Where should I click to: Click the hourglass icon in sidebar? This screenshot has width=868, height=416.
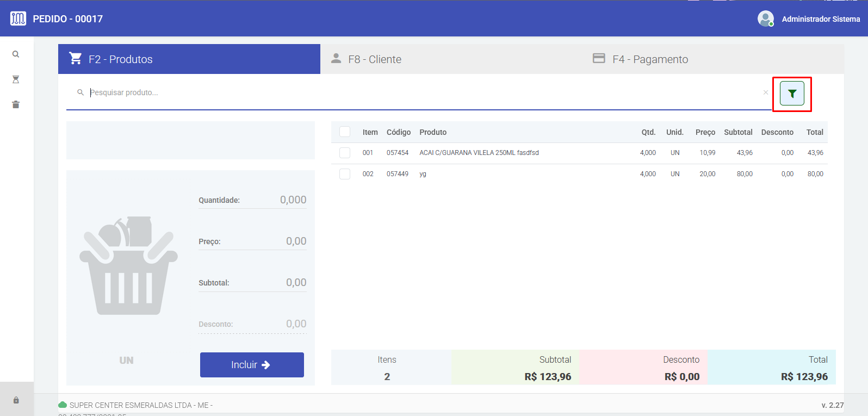(x=16, y=79)
